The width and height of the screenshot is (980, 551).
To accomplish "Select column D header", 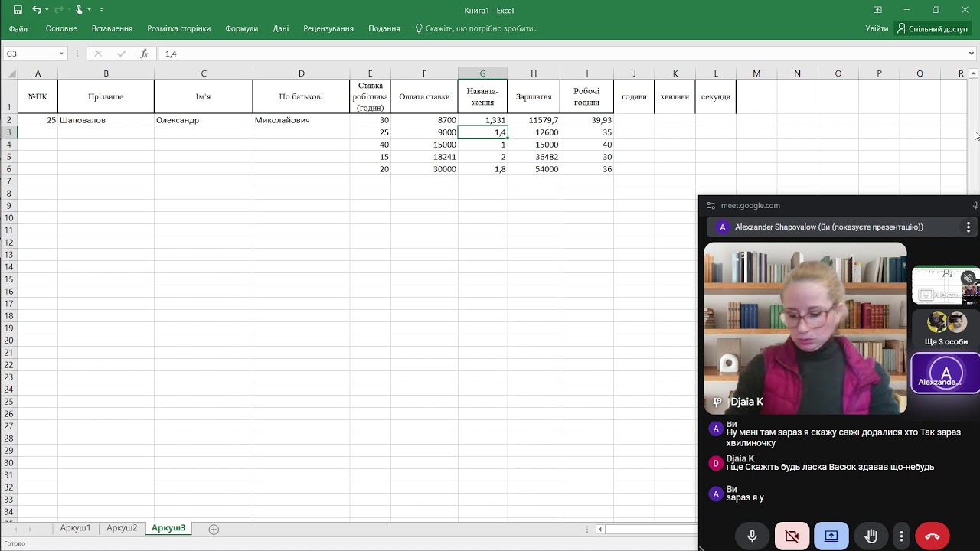I will [x=301, y=73].
